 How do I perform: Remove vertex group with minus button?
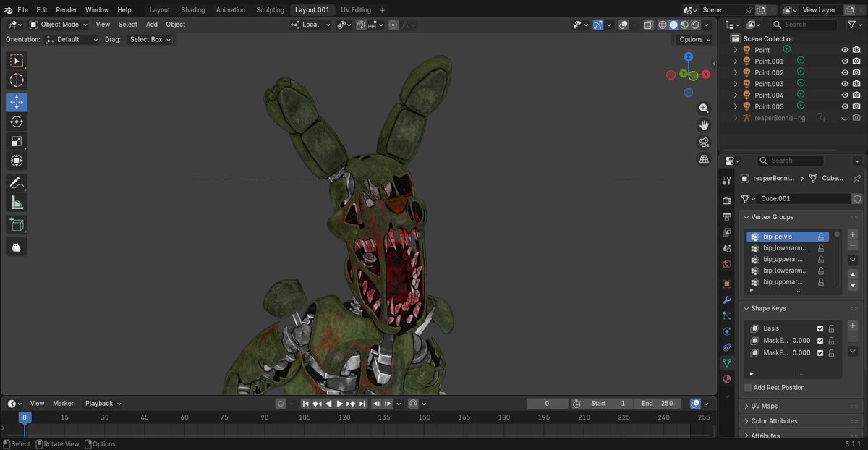click(x=852, y=246)
